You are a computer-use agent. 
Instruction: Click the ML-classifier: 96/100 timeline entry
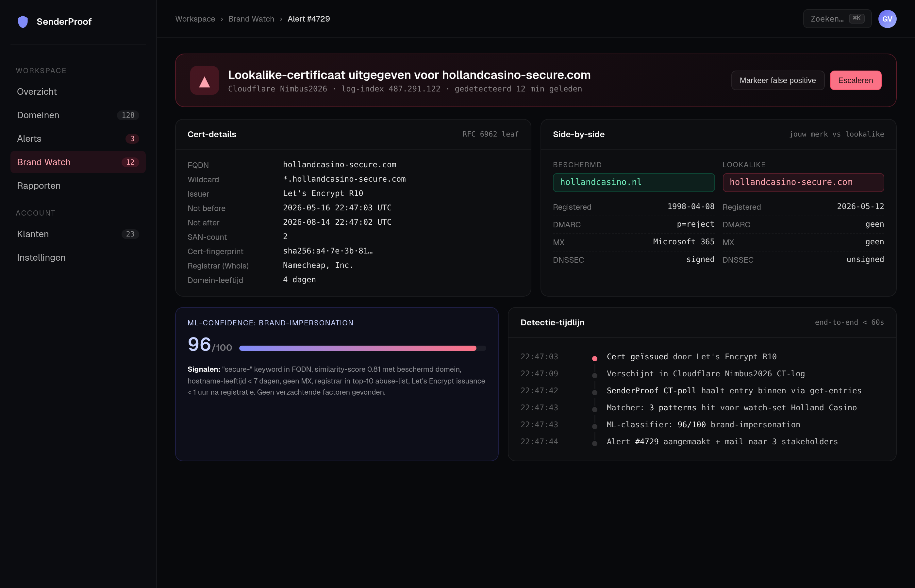(x=703, y=425)
